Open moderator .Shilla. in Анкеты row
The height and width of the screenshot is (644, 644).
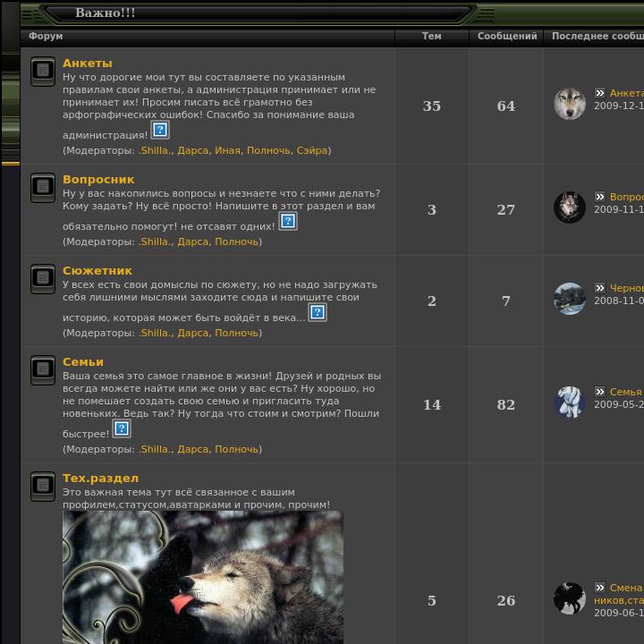click(x=156, y=150)
